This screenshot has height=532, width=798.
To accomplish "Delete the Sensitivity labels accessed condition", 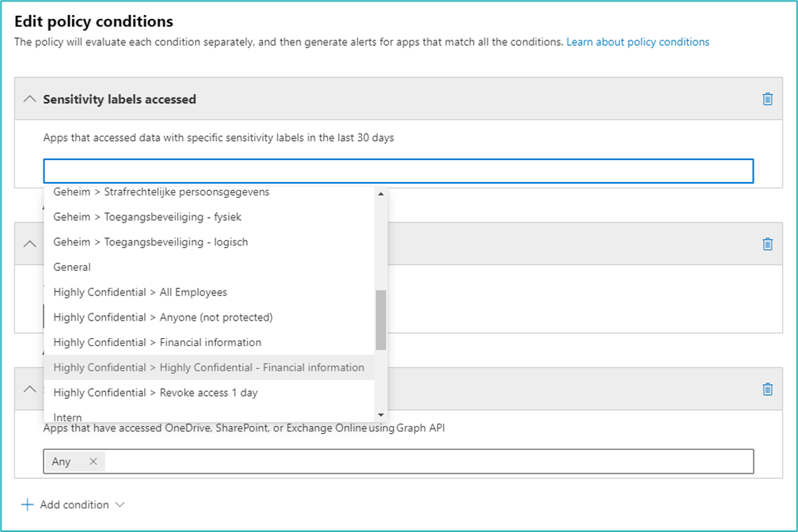I will click(x=767, y=99).
